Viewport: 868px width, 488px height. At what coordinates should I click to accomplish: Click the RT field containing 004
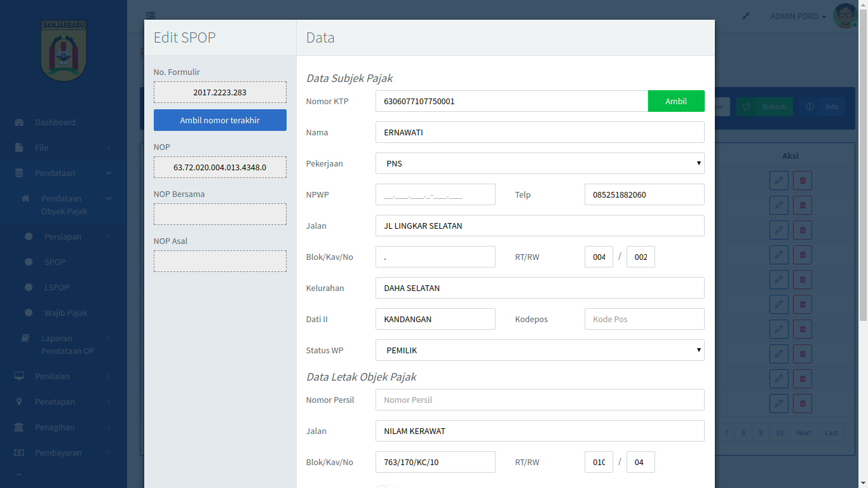click(x=599, y=257)
